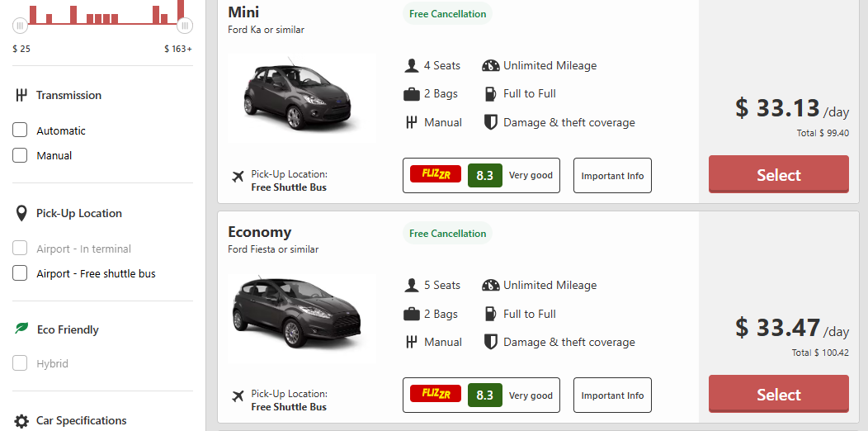Image resolution: width=868 pixels, height=431 pixels.
Task: Click the Ford Fiesta car image
Action: (x=298, y=312)
